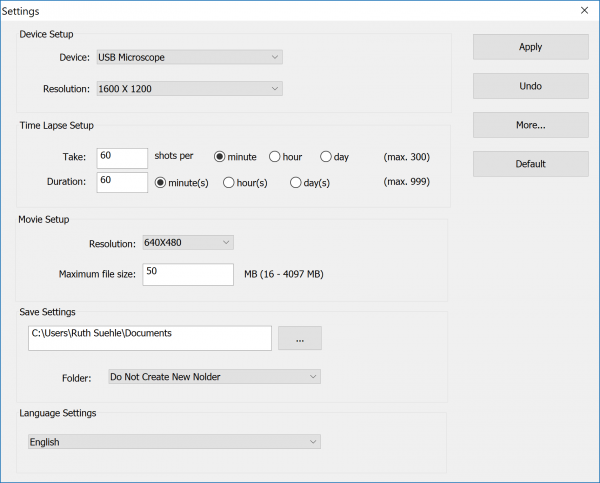Screen dimensions: 600x483
Task: Click the Take shots input field
Action: pyautogui.click(x=122, y=158)
